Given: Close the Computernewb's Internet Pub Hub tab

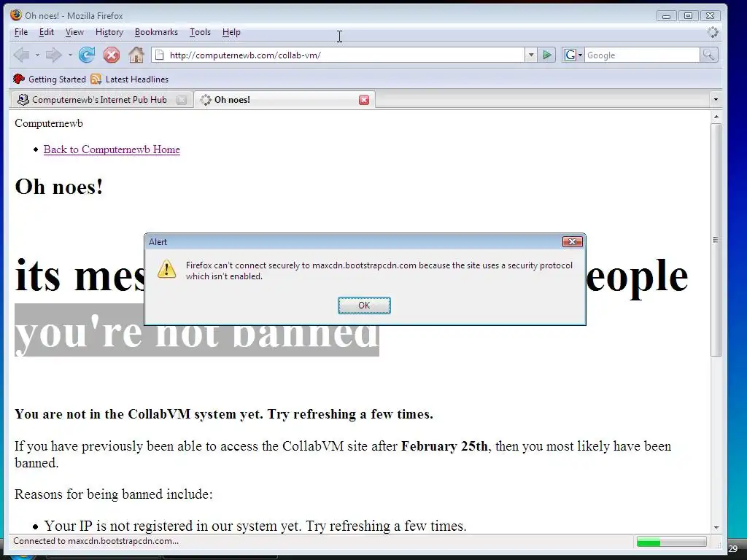Looking at the screenshot, I should click(181, 99).
